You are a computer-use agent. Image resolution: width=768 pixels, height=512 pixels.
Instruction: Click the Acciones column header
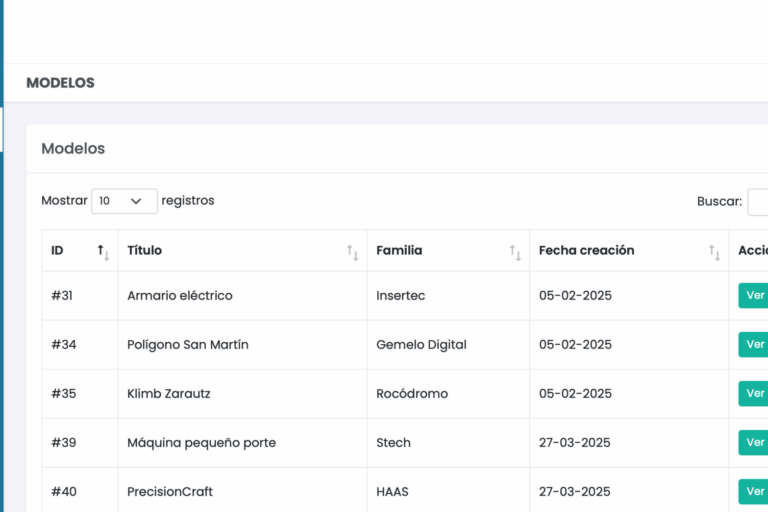click(x=752, y=251)
